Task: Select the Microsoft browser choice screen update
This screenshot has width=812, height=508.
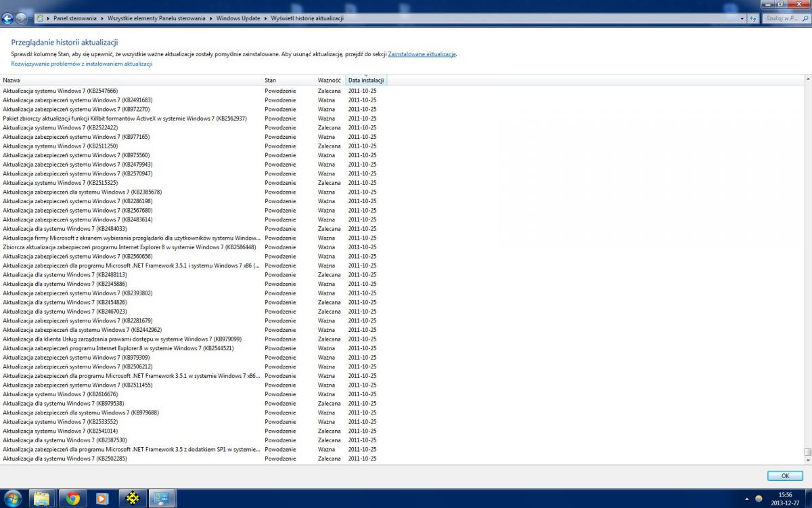Action: [194, 238]
